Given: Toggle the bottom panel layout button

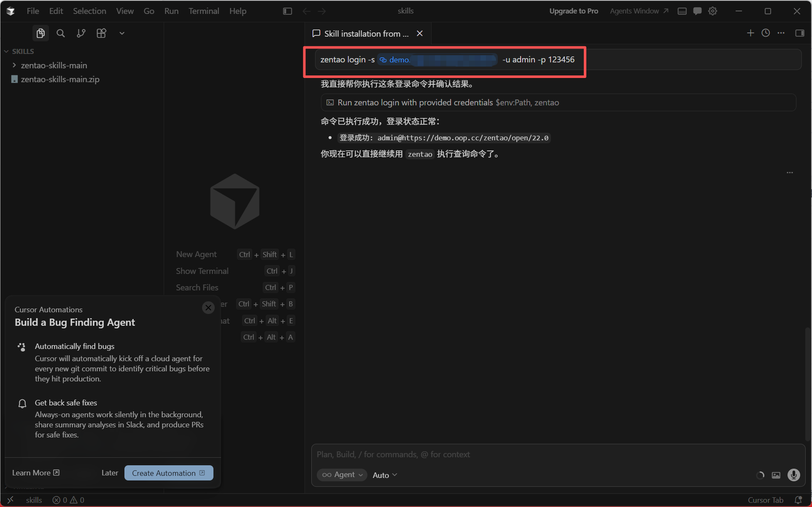Looking at the screenshot, I should point(682,11).
